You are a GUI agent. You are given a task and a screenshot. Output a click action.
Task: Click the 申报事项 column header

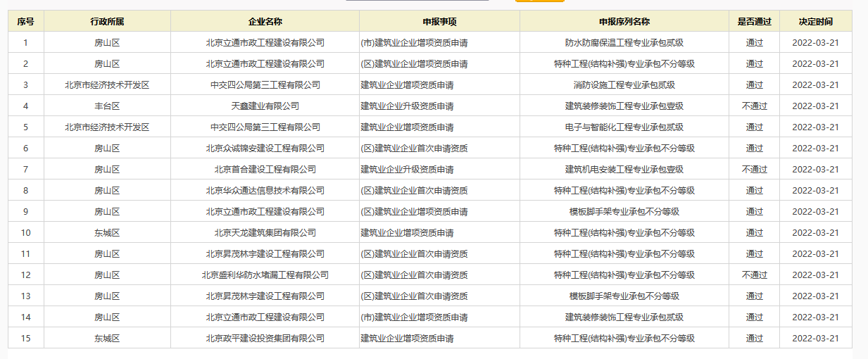439,22
